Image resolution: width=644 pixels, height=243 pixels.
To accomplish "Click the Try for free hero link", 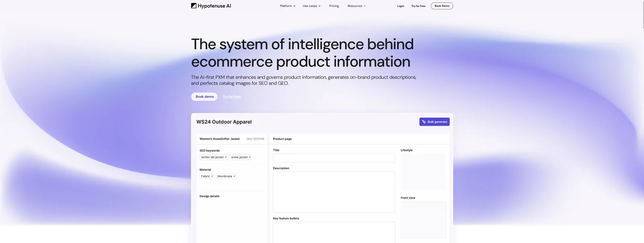I will (x=231, y=97).
